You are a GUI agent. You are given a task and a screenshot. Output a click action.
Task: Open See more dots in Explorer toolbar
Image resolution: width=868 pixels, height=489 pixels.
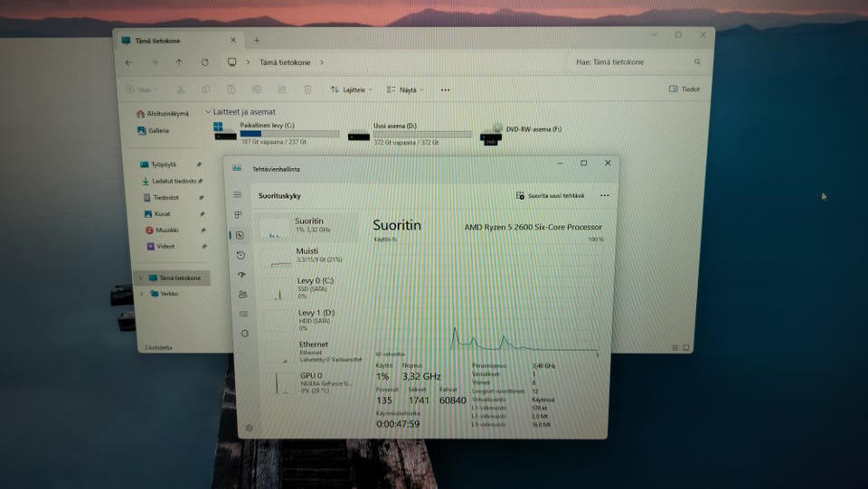point(445,89)
